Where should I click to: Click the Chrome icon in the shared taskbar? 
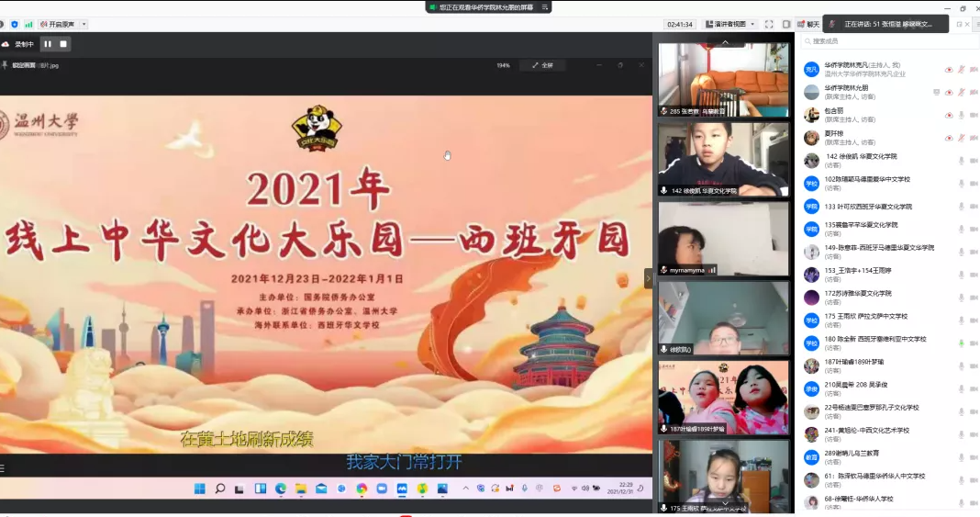point(362,489)
